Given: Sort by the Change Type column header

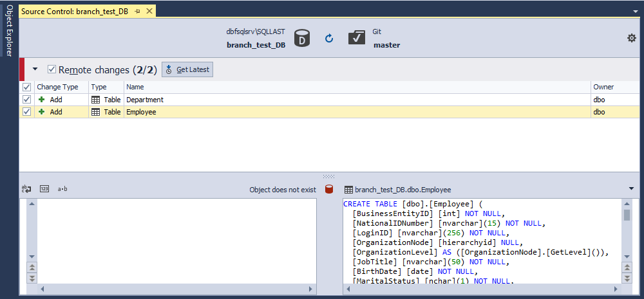Looking at the screenshot, I should click(x=62, y=87).
